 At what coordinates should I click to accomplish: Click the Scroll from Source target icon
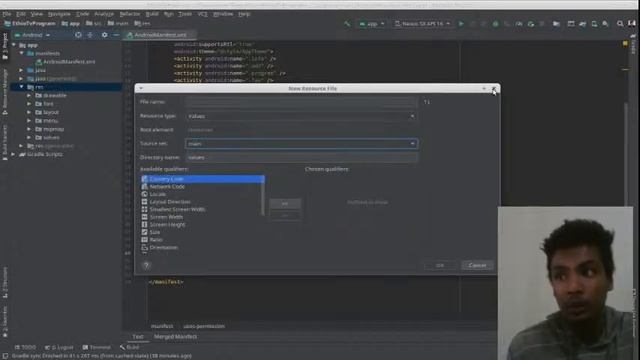coord(78,35)
